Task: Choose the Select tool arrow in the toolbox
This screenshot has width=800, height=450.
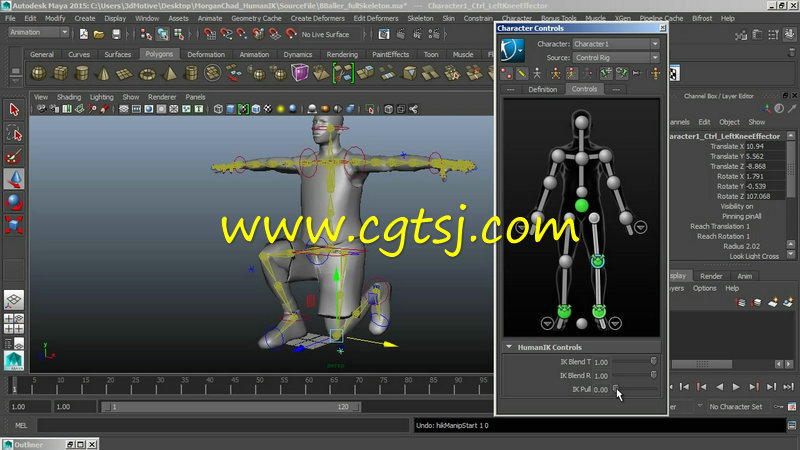Action: [x=14, y=109]
